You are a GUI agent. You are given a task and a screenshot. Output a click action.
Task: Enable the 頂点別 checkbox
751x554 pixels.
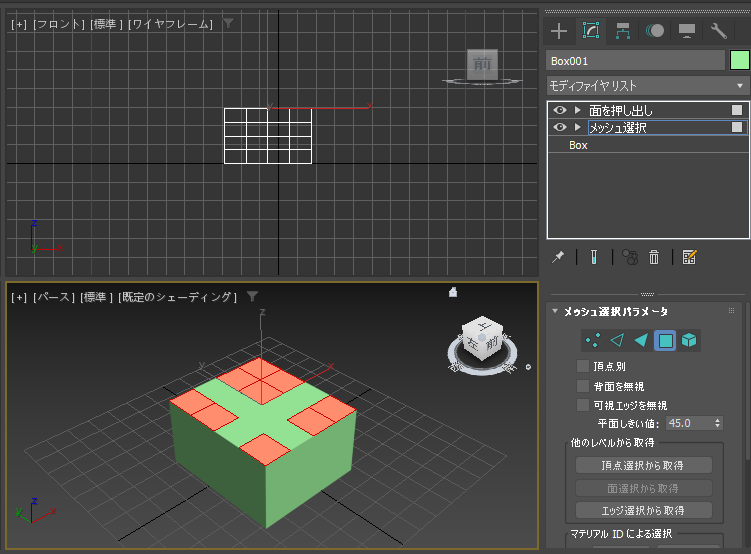(x=583, y=367)
